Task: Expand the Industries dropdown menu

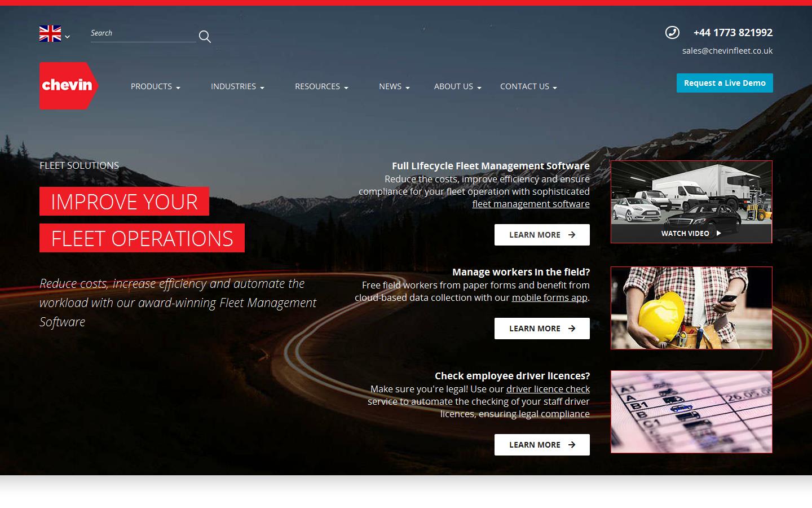Action: tap(237, 86)
